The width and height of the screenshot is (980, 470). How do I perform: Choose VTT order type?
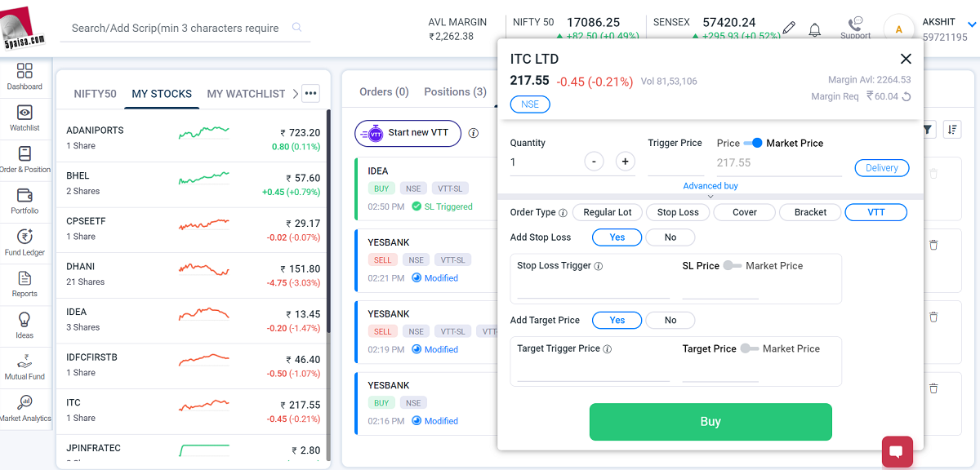(876, 212)
